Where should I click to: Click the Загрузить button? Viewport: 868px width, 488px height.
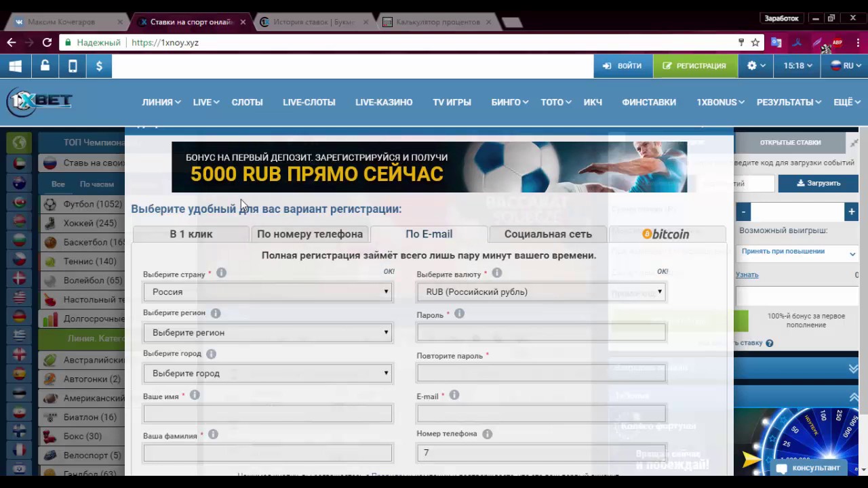(x=818, y=183)
